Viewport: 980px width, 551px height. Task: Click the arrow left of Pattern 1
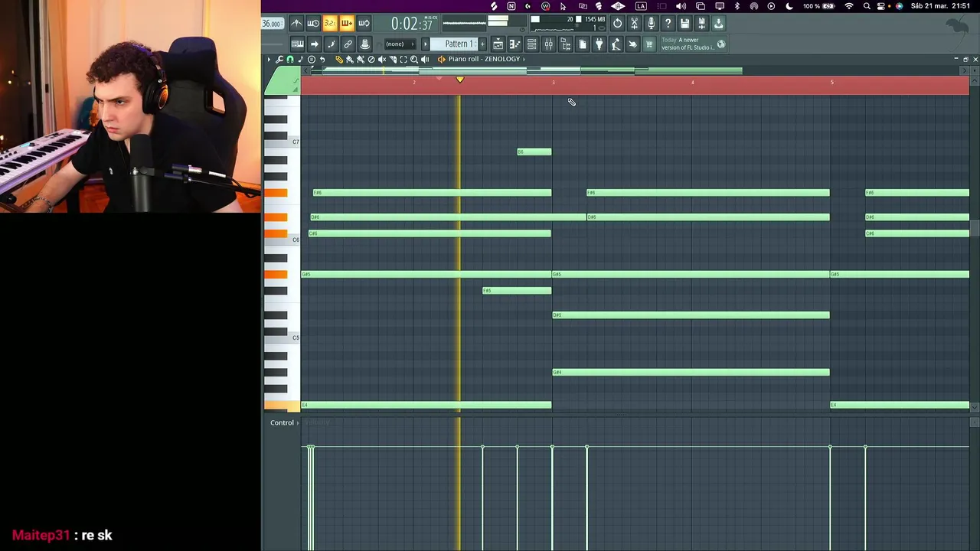click(x=425, y=44)
